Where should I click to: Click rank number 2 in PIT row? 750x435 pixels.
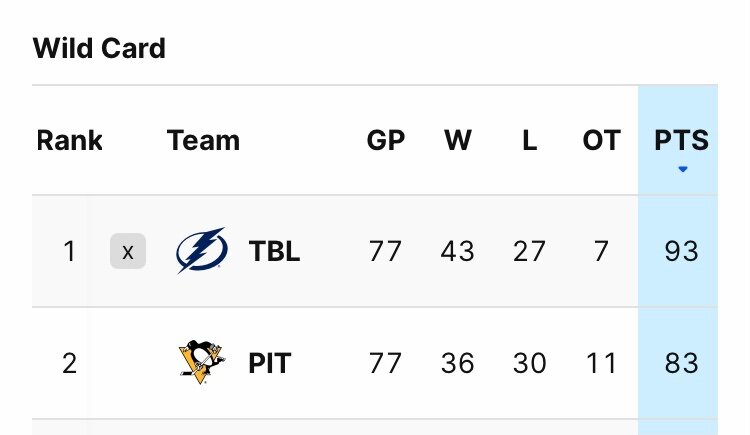[69, 363]
